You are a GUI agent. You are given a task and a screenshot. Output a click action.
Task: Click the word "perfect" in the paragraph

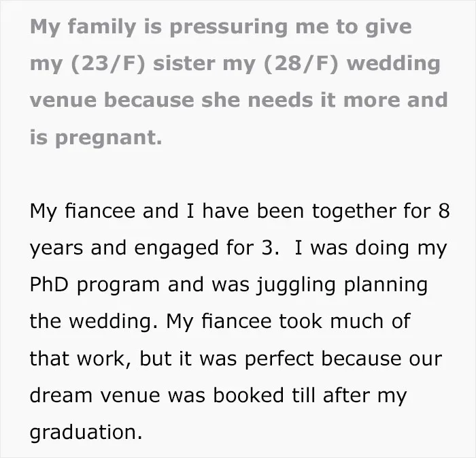tap(279, 359)
